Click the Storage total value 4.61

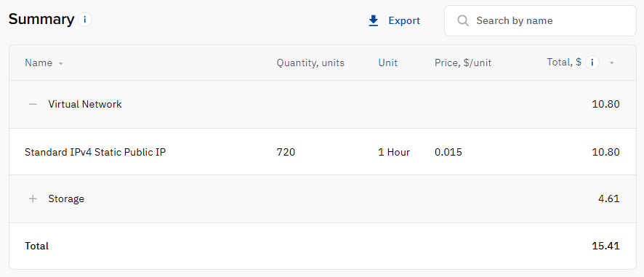(608, 199)
